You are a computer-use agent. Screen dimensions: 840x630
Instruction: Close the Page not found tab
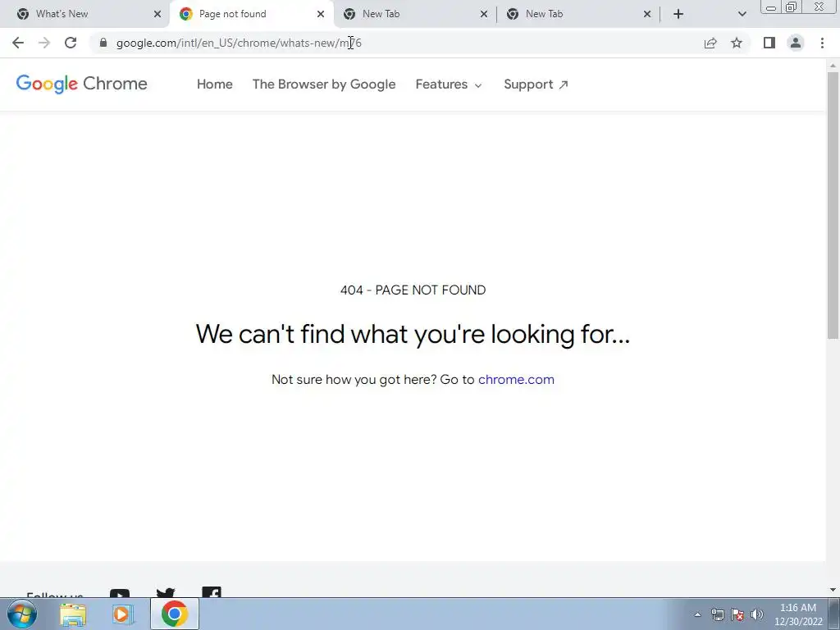tap(321, 14)
